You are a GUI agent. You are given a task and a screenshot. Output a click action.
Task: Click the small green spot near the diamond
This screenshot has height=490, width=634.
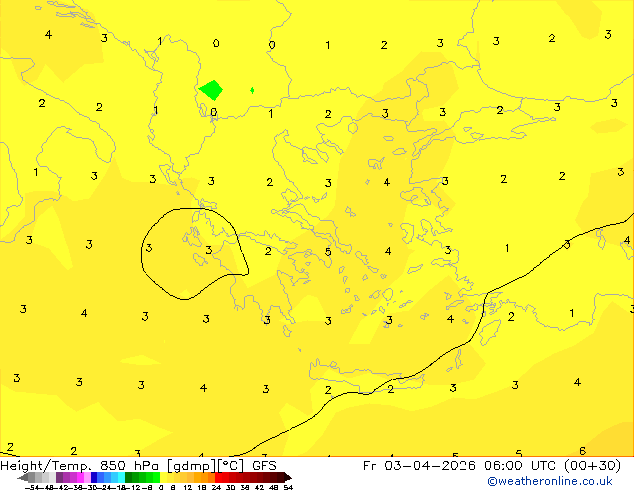[x=252, y=90]
